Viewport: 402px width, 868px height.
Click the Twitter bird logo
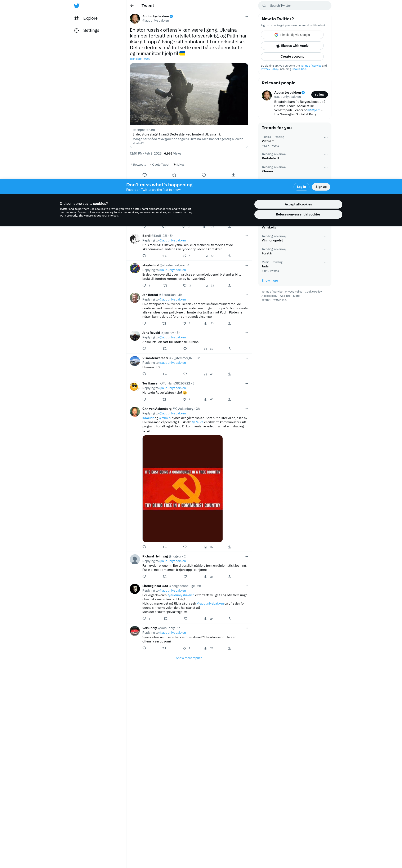click(76, 6)
